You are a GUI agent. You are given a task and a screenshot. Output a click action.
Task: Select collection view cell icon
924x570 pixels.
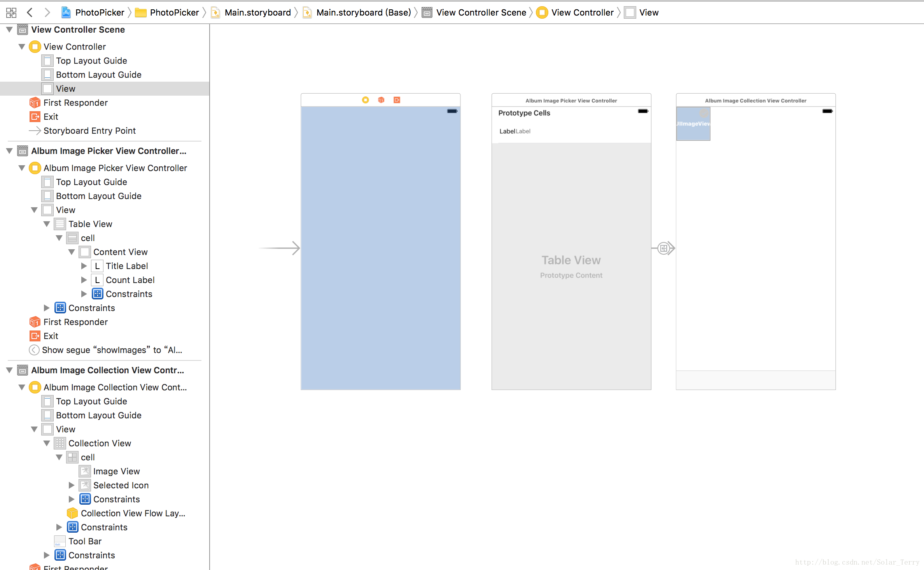72,457
